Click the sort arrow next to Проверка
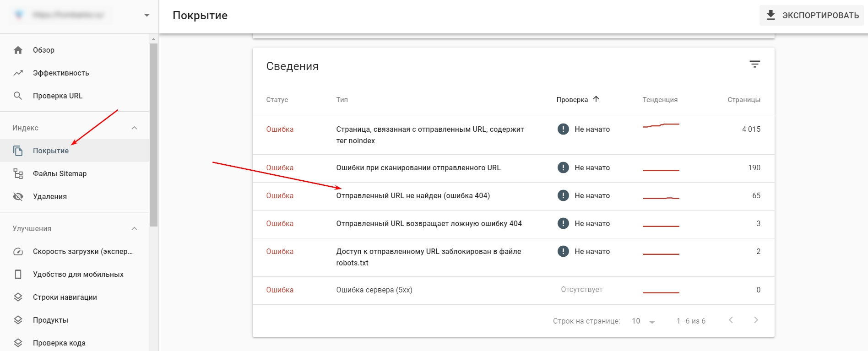The height and width of the screenshot is (351, 868). [596, 99]
